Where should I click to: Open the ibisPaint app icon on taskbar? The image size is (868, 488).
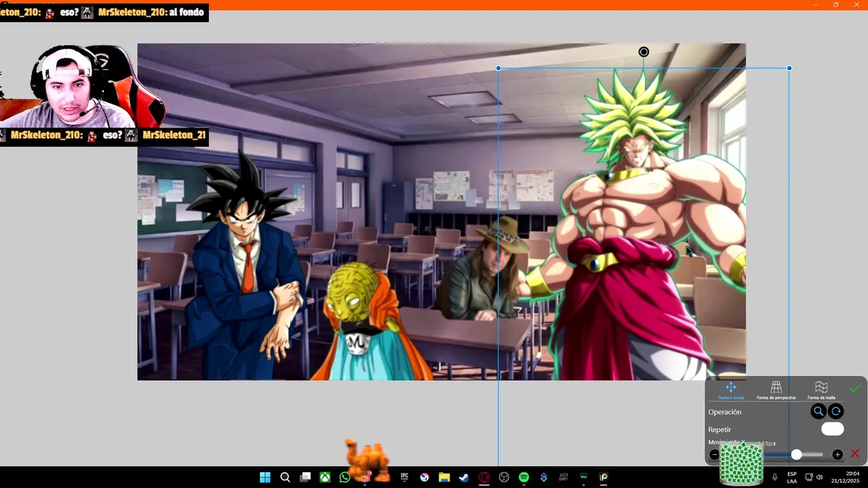pyautogui.click(x=604, y=477)
